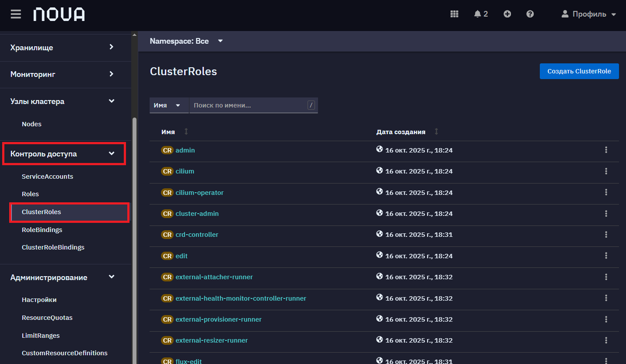
Task: Collapse the Администрирование section
Action: pos(66,277)
